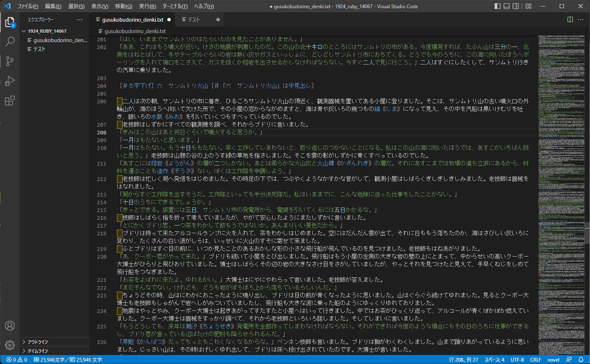
Task: Place the cursor on the line 204 heading
Action: pos(217,86)
